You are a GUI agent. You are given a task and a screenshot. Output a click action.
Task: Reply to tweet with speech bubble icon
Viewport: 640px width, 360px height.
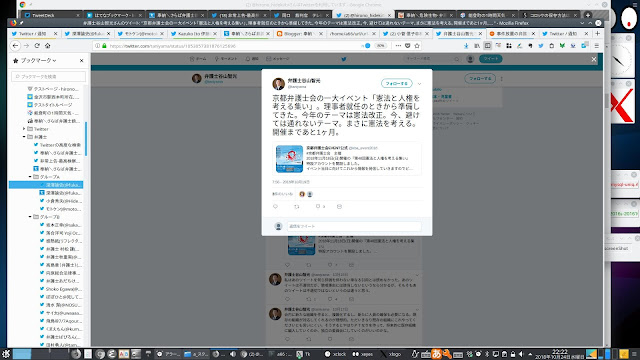pyautogui.click(x=276, y=207)
